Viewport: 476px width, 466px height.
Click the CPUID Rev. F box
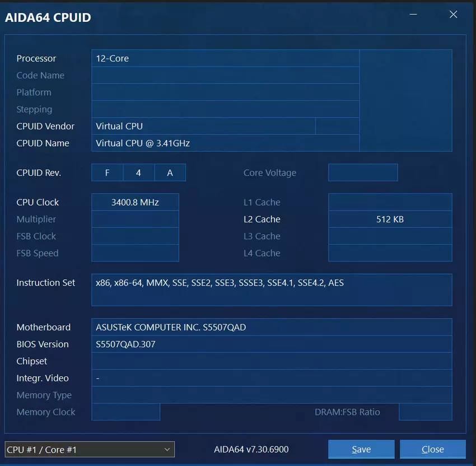point(107,173)
